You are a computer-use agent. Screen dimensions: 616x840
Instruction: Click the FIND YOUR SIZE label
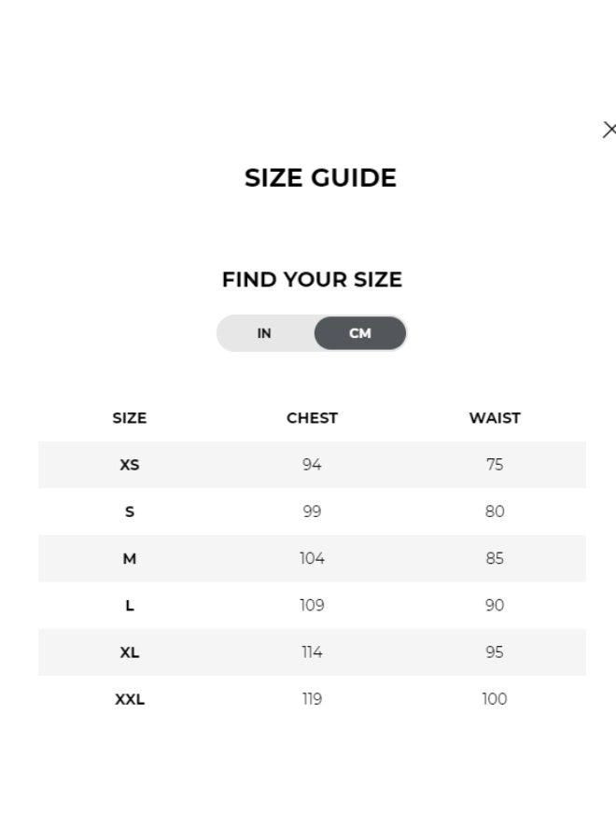(x=312, y=279)
